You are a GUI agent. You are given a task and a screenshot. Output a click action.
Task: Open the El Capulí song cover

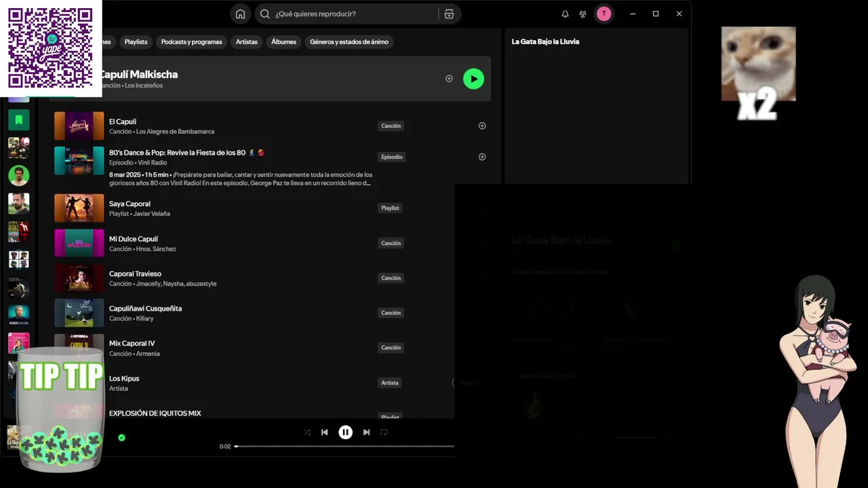click(79, 126)
